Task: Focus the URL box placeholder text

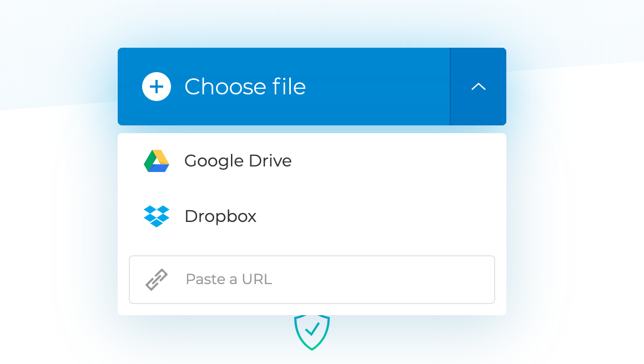Action: [229, 279]
